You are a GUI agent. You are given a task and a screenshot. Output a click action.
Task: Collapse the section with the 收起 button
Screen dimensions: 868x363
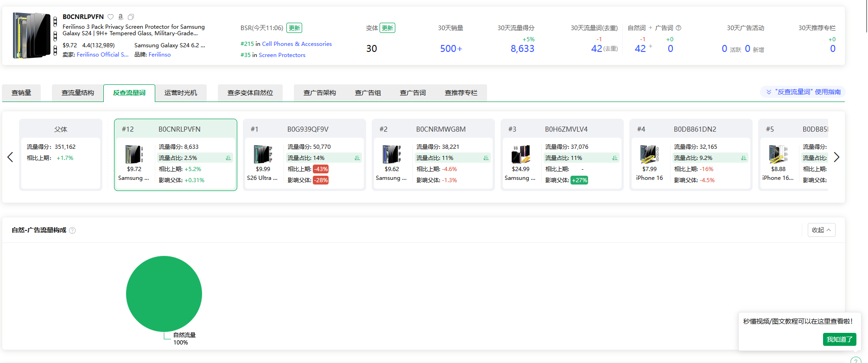pyautogui.click(x=821, y=230)
